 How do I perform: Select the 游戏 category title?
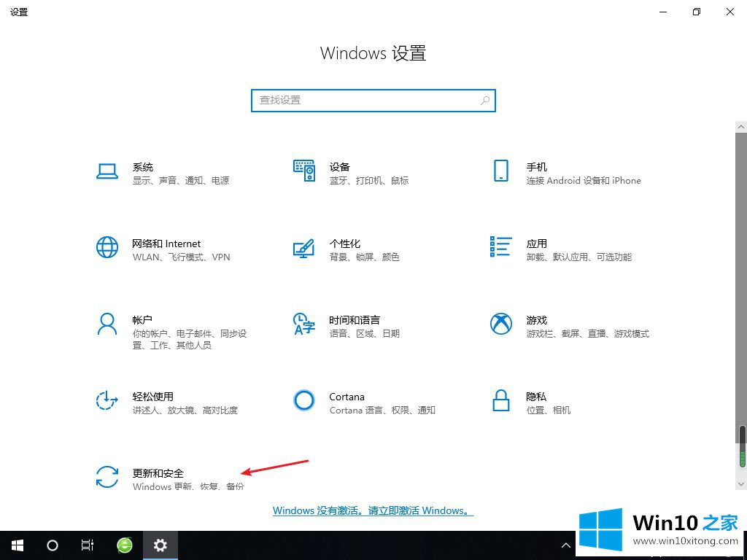tap(536, 320)
